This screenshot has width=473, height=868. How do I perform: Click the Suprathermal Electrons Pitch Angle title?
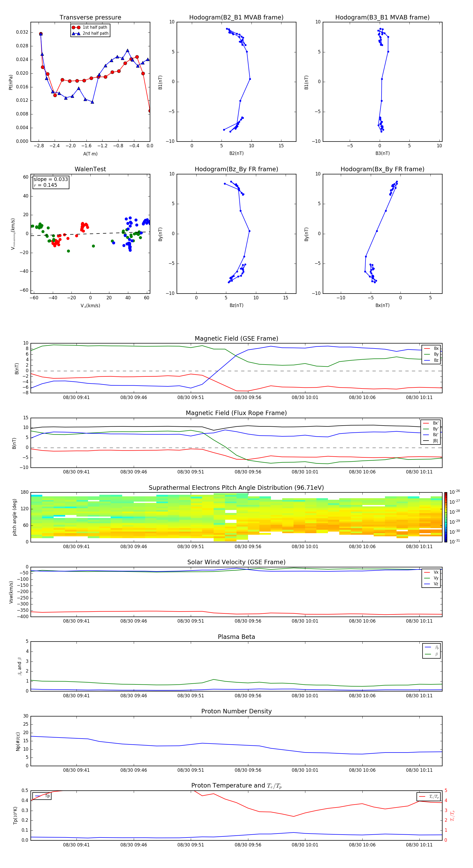coord(236,488)
